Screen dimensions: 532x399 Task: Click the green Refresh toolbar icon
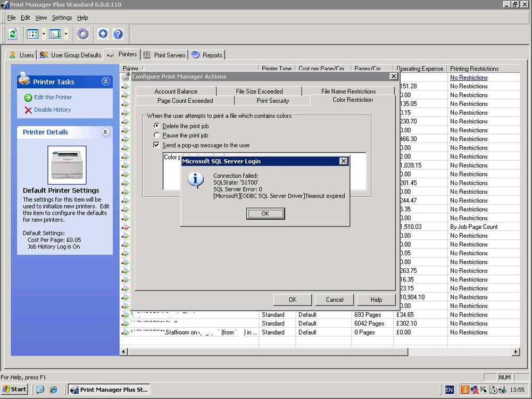(x=13, y=34)
